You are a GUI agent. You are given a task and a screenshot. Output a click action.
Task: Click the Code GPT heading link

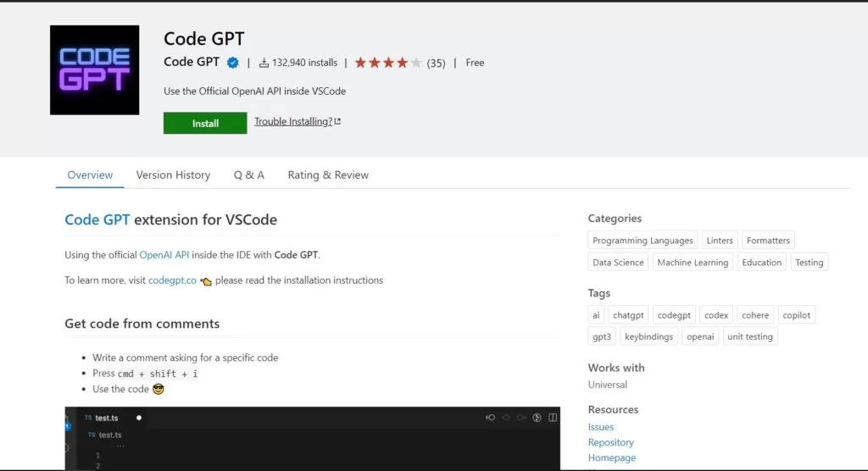(x=97, y=219)
